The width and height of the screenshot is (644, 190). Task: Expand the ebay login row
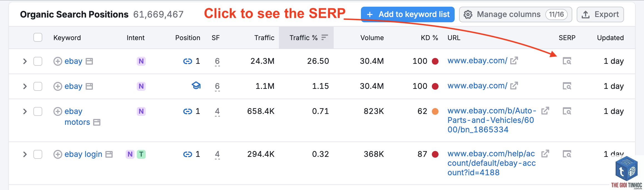click(25, 154)
